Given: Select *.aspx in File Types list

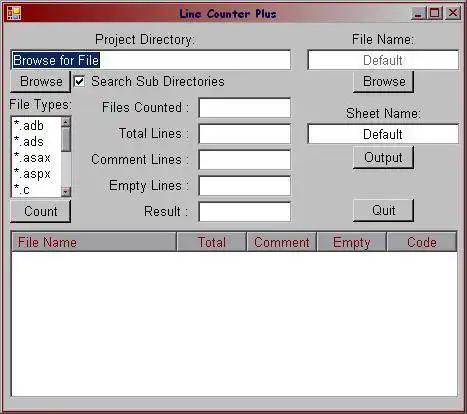Looking at the screenshot, I should click(x=37, y=174).
